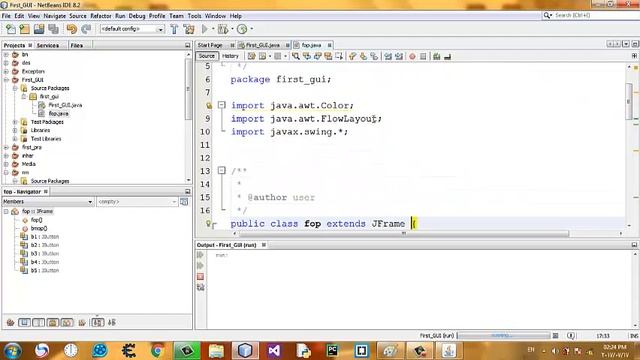This screenshot has height=360, width=640.
Task: Expand the Test Packages node
Action: pyautogui.click(x=15, y=122)
